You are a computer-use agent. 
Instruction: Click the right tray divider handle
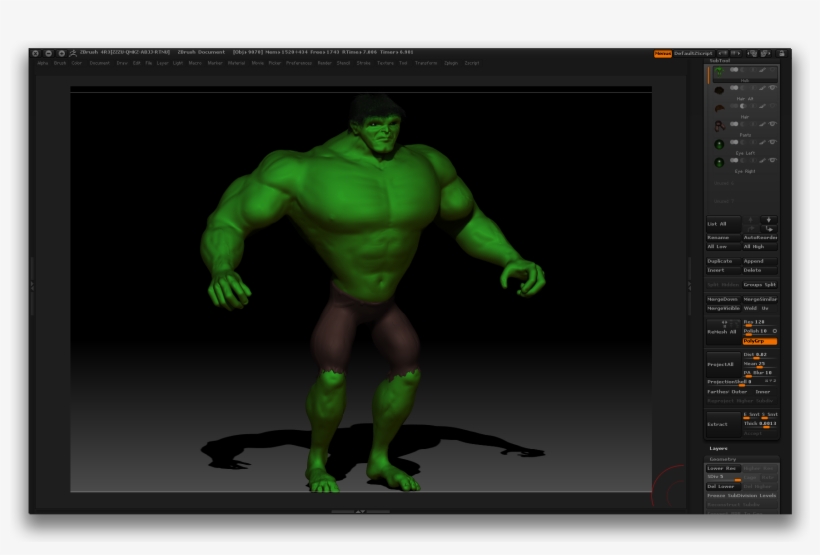click(x=689, y=286)
